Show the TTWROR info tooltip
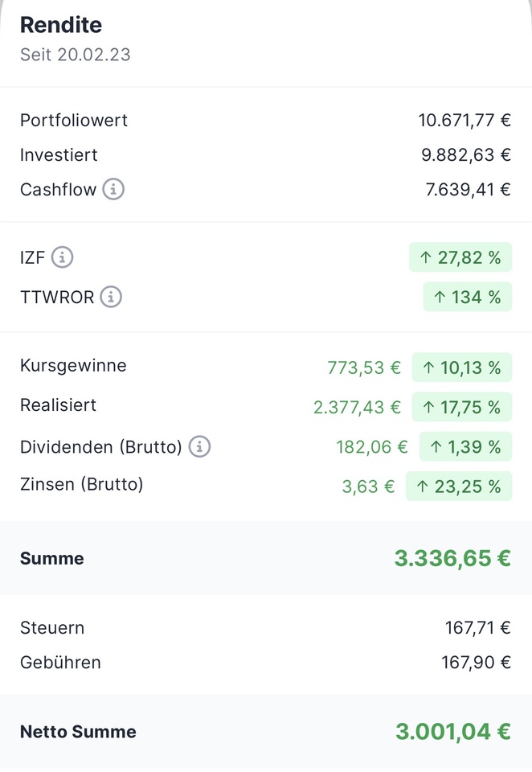 pos(112,298)
